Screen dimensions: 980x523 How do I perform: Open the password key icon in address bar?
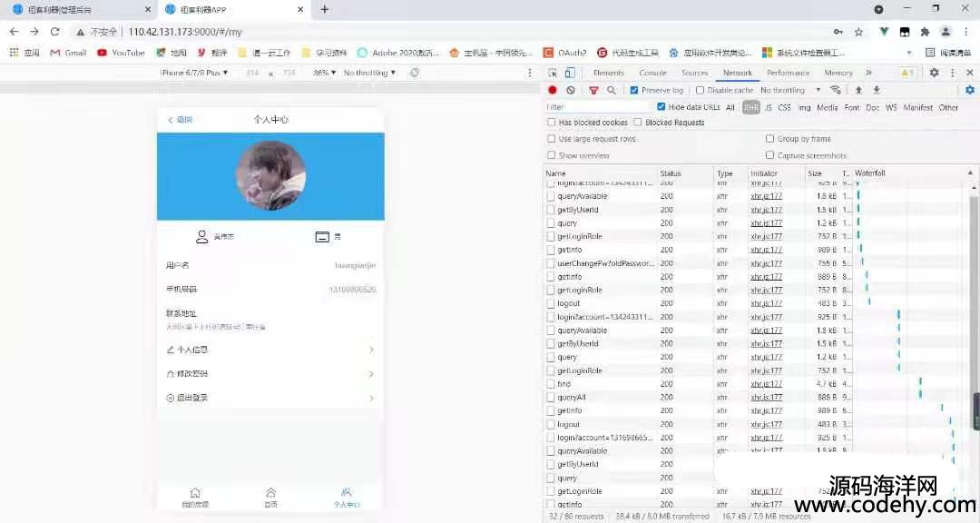838,31
